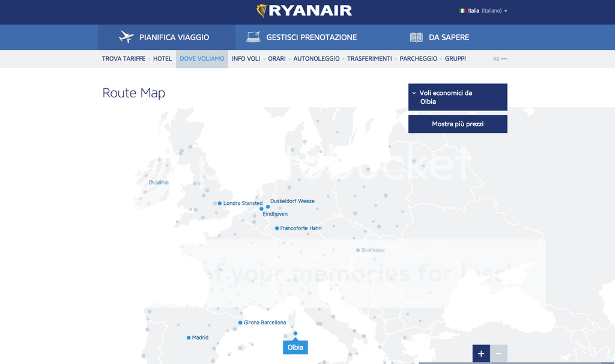
Task: Go to Orari submenu item
Action: pyautogui.click(x=277, y=59)
